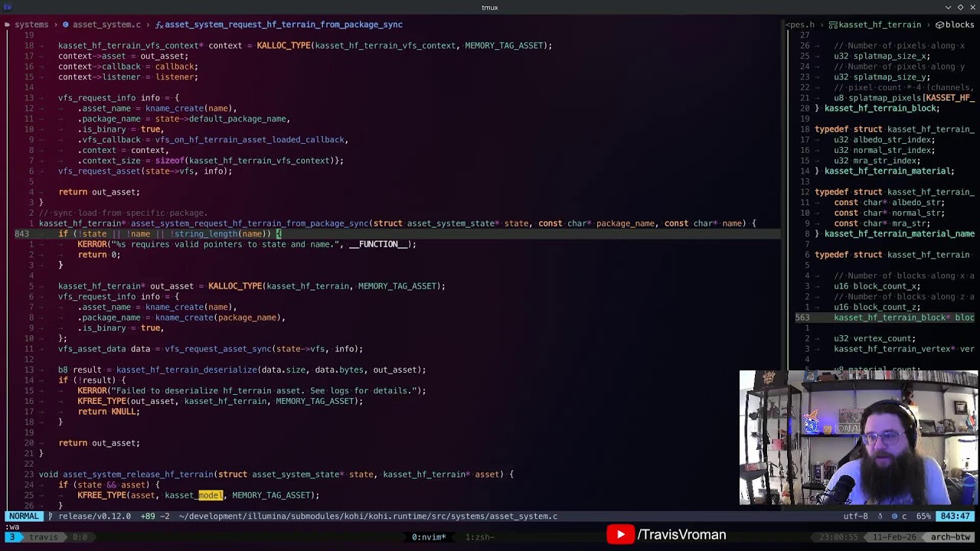This screenshot has width=980, height=551.
Task: Select the kasset_hf_terrain breadcrumb in right pane
Action: coord(880,24)
